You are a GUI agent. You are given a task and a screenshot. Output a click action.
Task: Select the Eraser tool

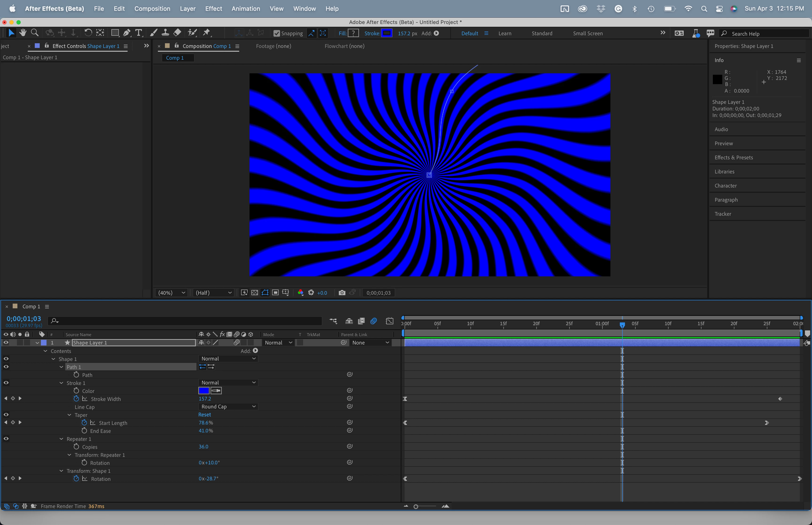pos(177,33)
